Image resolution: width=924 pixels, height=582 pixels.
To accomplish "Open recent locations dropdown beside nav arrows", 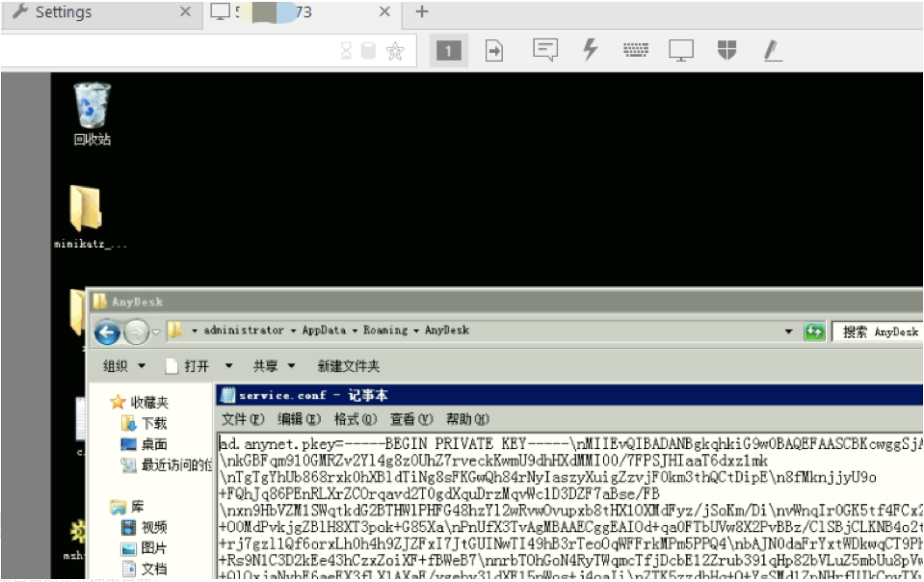I will [156, 332].
